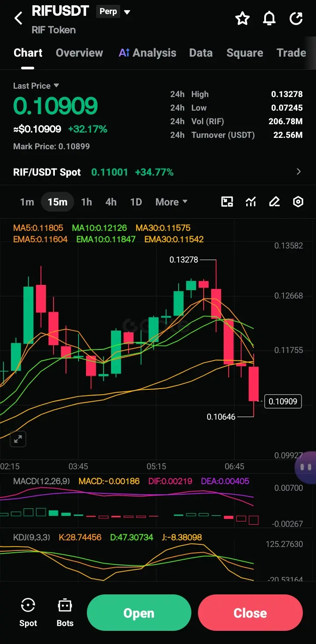Add RIFUSDT to favorites with star icon
This screenshot has height=644, width=316.
tap(242, 18)
